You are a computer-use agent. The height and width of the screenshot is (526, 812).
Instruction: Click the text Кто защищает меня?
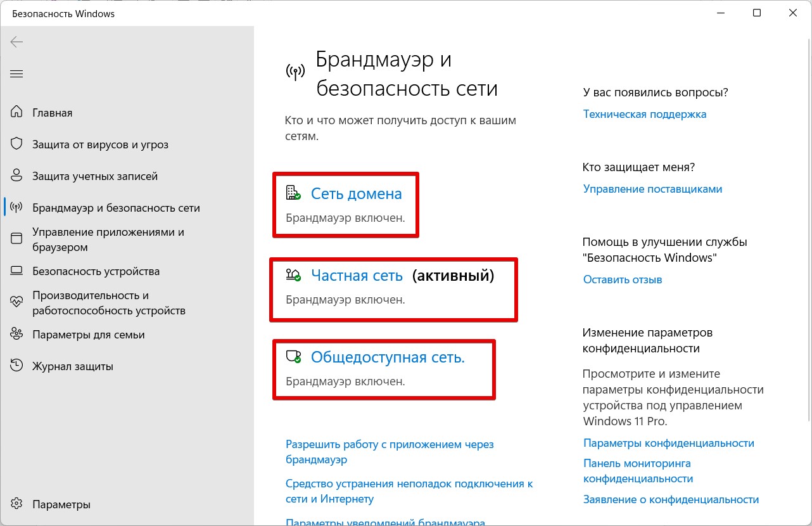tap(638, 167)
